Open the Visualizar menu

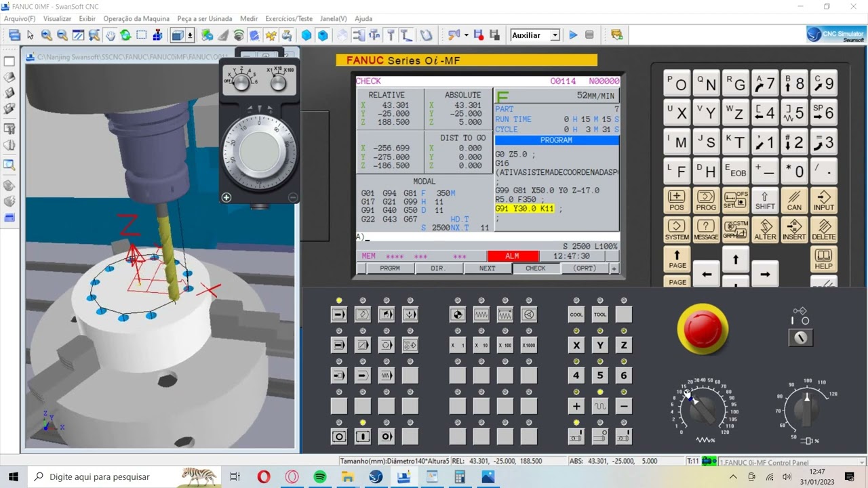(57, 19)
